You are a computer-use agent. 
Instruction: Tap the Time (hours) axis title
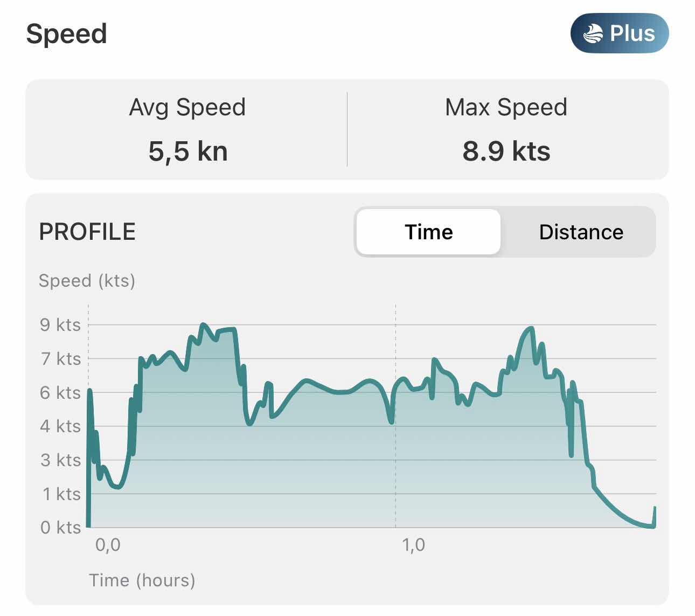[x=142, y=580]
